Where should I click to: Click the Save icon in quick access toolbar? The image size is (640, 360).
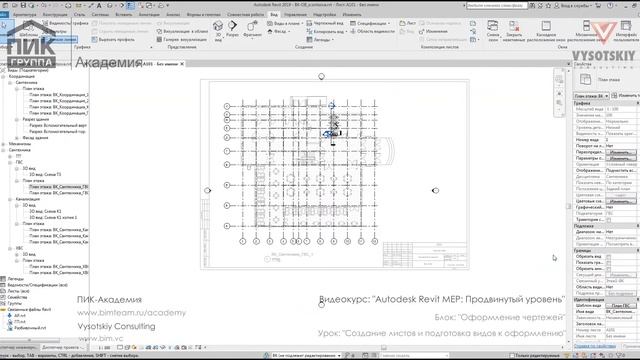click(23, 5)
